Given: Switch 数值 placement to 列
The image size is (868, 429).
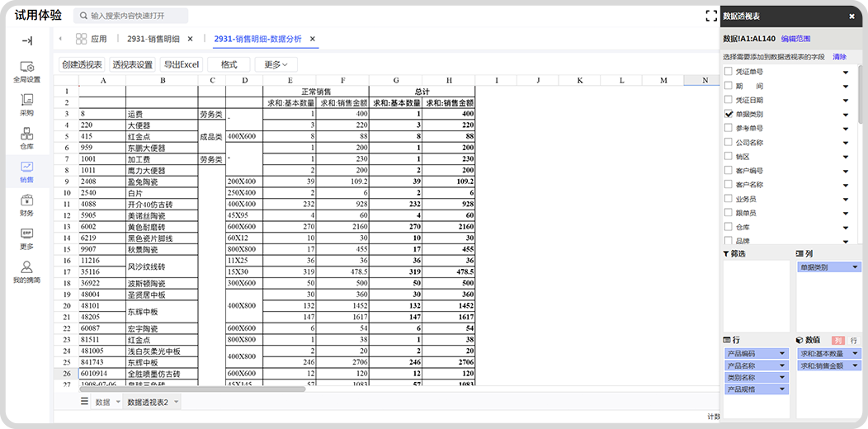Looking at the screenshot, I should pos(838,341).
